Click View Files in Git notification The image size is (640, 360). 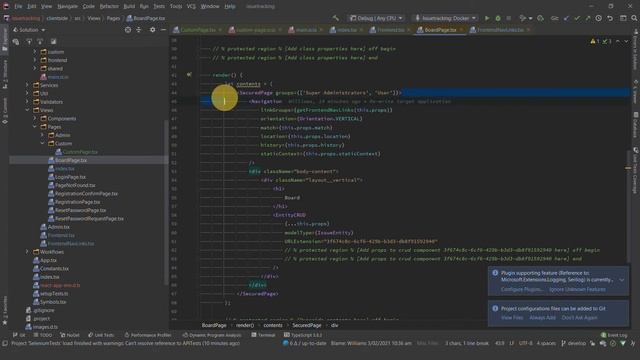click(512, 318)
